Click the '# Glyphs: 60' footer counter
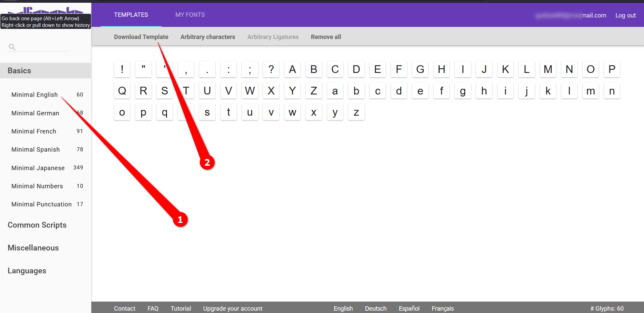 607,309
